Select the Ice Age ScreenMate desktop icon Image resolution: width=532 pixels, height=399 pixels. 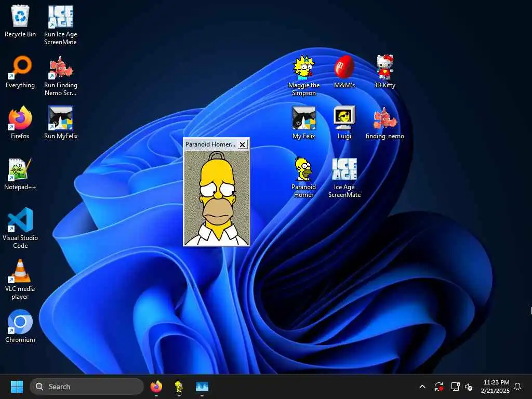(x=344, y=178)
